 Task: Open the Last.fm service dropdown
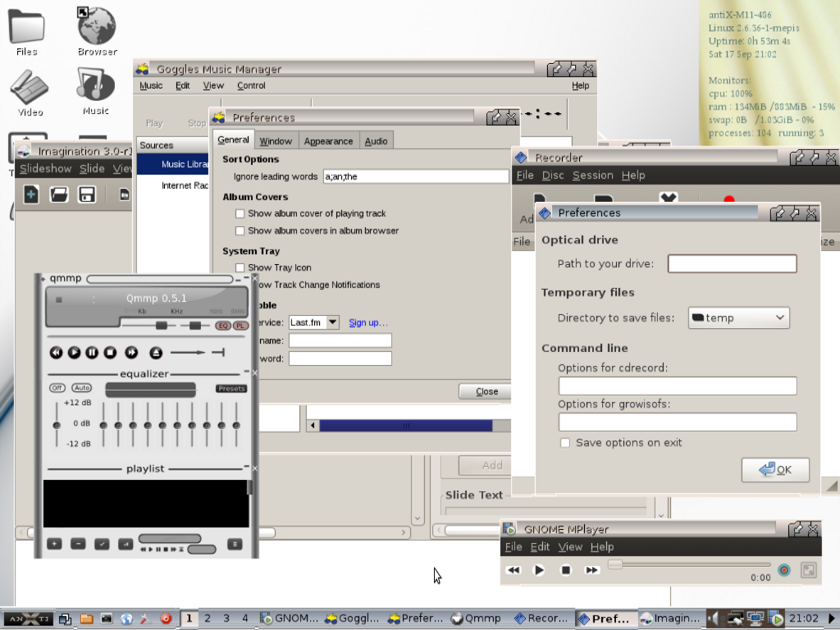(x=314, y=322)
